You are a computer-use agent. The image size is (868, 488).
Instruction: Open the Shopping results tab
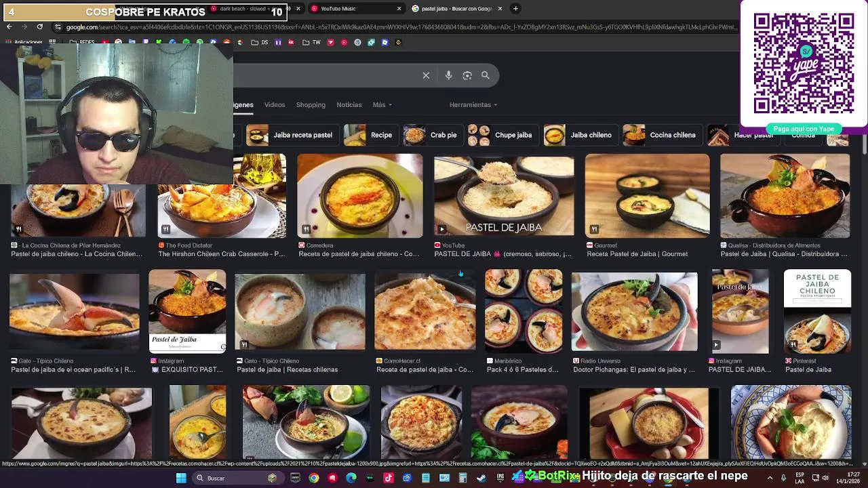tap(311, 105)
